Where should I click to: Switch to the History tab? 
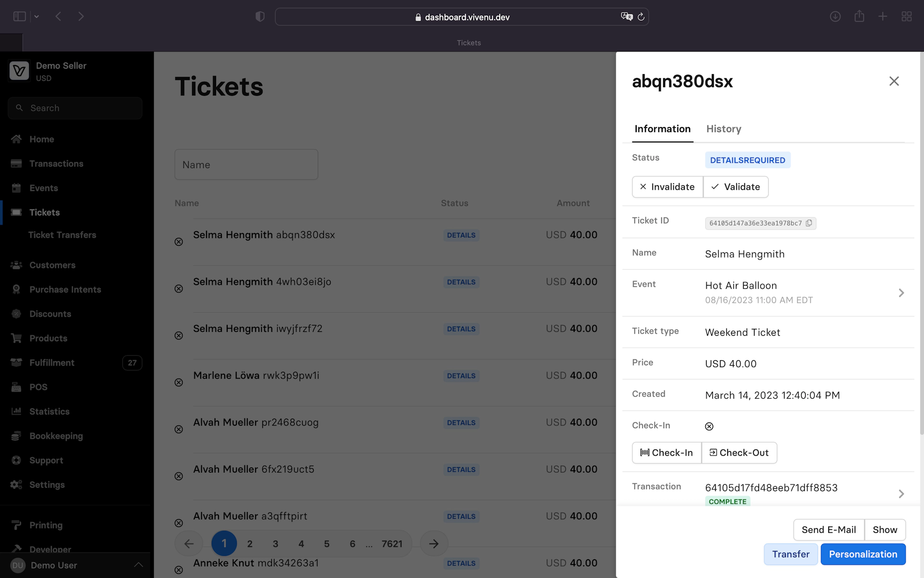[x=723, y=129]
